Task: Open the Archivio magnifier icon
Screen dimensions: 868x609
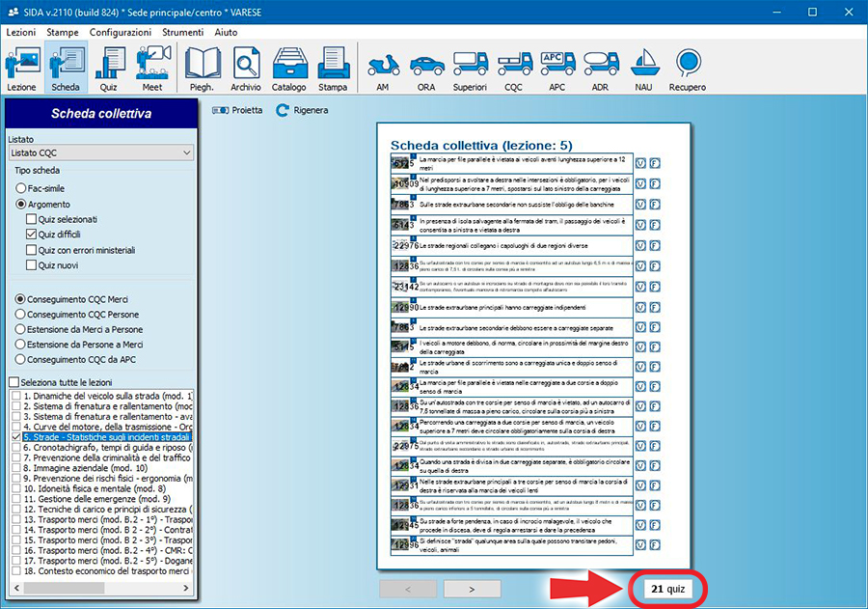Action: coord(245,68)
